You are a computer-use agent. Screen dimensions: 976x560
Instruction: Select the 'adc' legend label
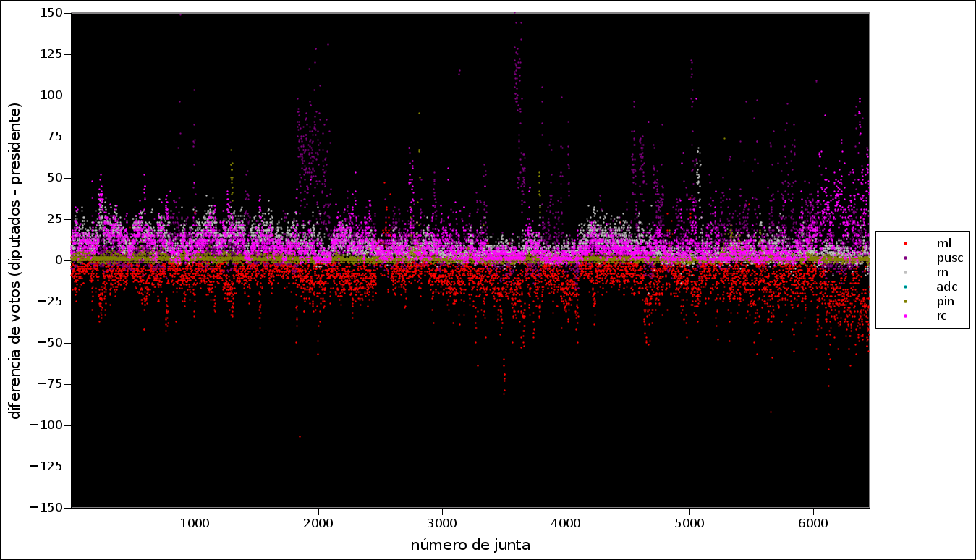[946, 287]
